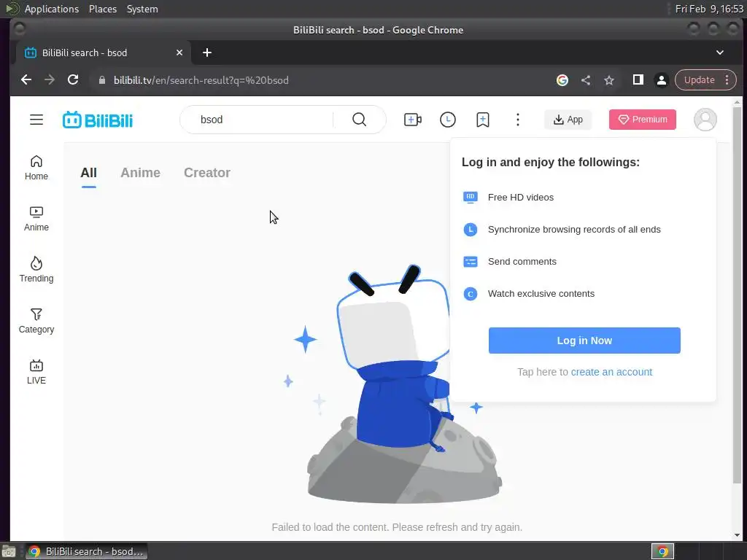Open the video upload camera icon
This screenshot has width=747, height=560.
[x=413, y=120]
